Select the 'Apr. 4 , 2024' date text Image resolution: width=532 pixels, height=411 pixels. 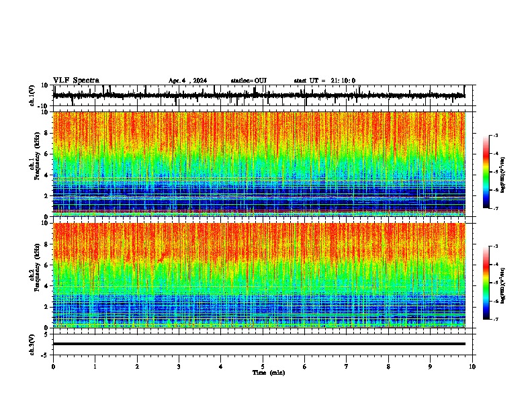(x=187, y=81)
